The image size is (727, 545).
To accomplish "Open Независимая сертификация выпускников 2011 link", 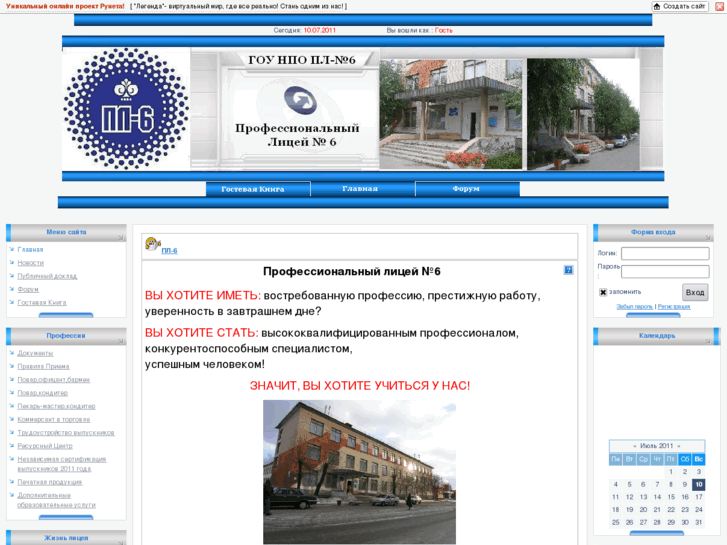I will pyautogui.click(x=62, y=464).
